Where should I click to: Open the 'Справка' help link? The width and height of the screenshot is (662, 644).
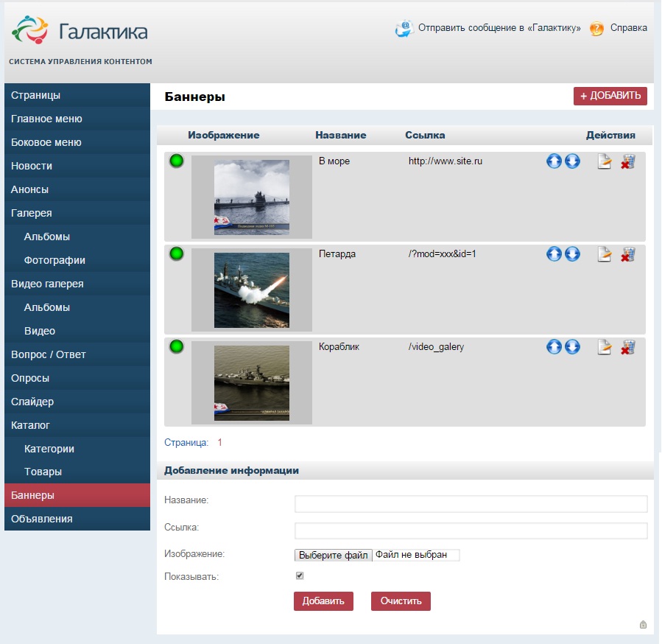pyautogui.click(x=629, y=28)
